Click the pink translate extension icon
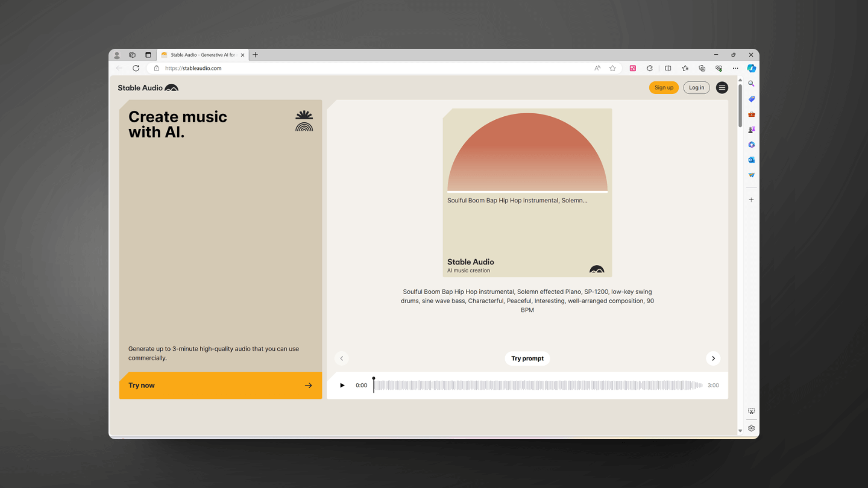This screenshot has width=868, height=488. click(633, 68)
